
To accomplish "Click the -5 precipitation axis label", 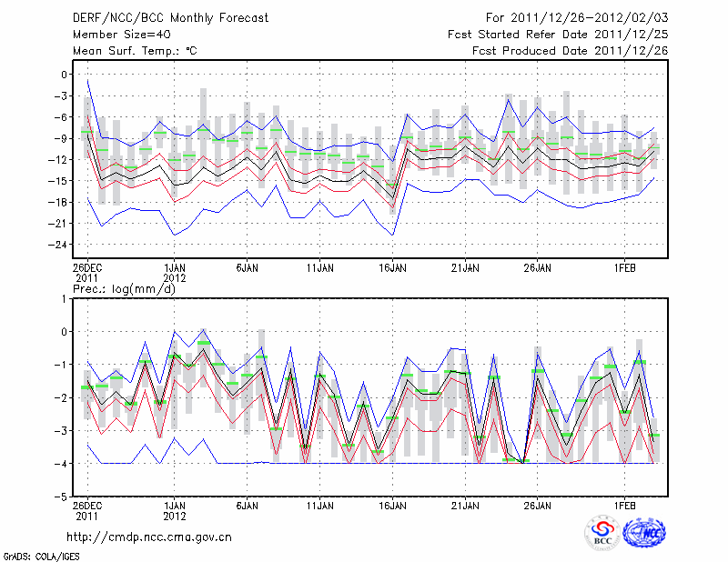I will click(62, 497).
